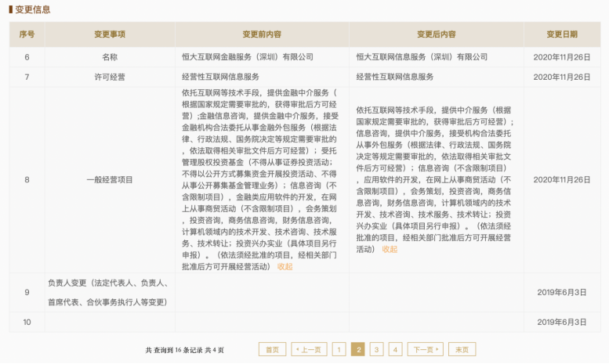609x364 pixels.
Task: Go to the first page via 首页
Action: click(x=272, y=349)
